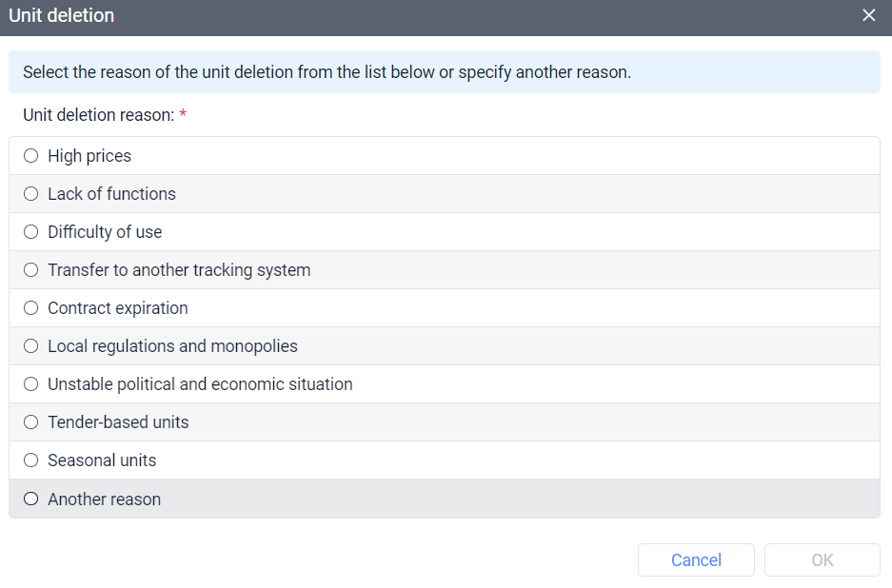Click the Seasonal units row text
The image size is (892, 588).
click(x=97, y=460)
